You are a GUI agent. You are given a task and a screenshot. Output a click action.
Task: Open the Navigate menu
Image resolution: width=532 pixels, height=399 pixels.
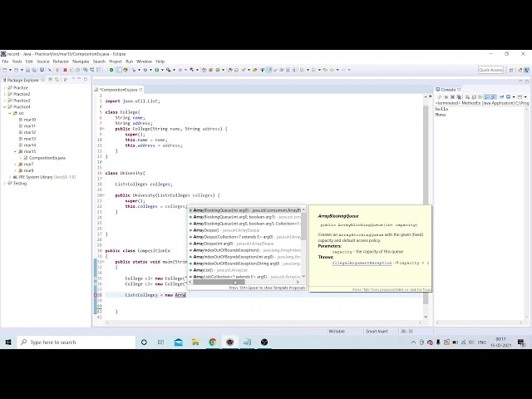pyautogui.click(x=81, y=62)
